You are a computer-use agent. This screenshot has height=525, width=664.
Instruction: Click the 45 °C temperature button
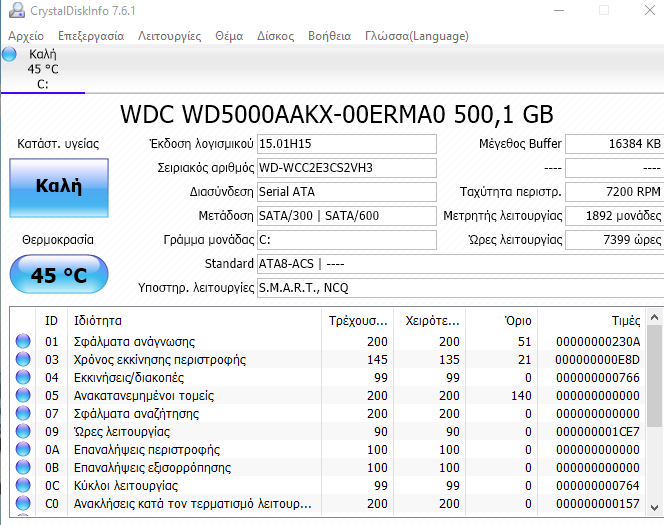coord(59,274)
